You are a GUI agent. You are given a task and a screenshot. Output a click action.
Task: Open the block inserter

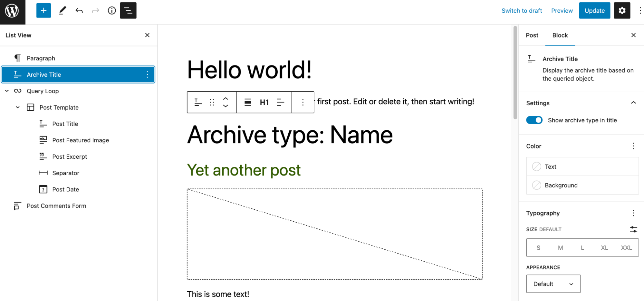43,10
